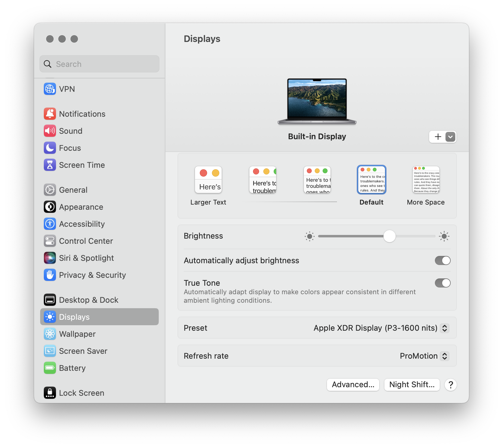Screen dimensions: 503x448
Task: Click the Wallpaper flower icon
Action: 50,334
